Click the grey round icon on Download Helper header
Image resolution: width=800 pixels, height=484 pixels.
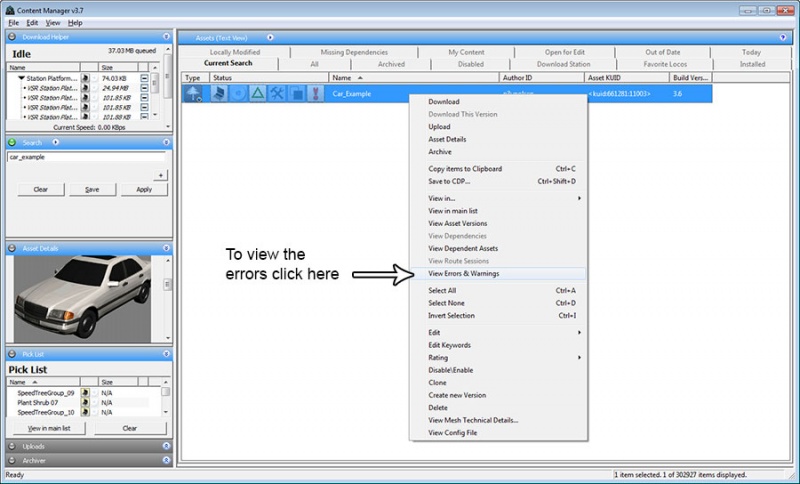point(12,37)
